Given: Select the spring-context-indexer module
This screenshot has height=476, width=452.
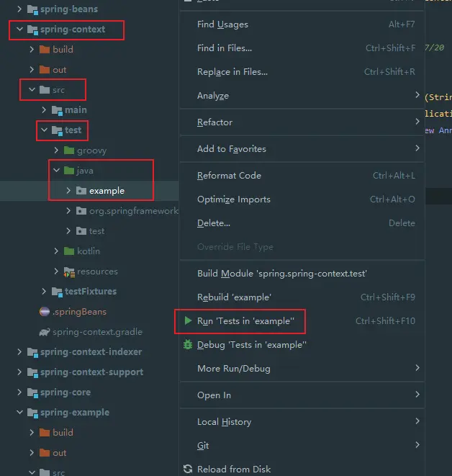Looking at the screenshot, I should pyautogui.click(x=91, y=352).
